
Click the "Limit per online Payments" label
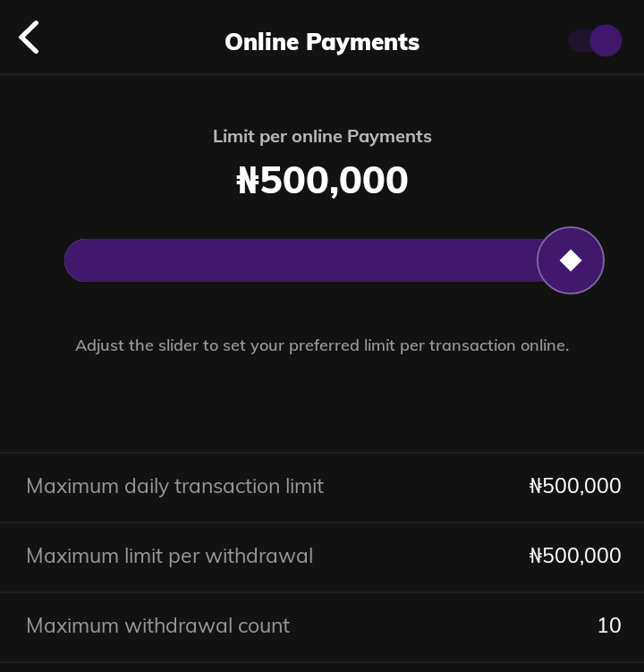pyautogui.click(x=322, y=136)
